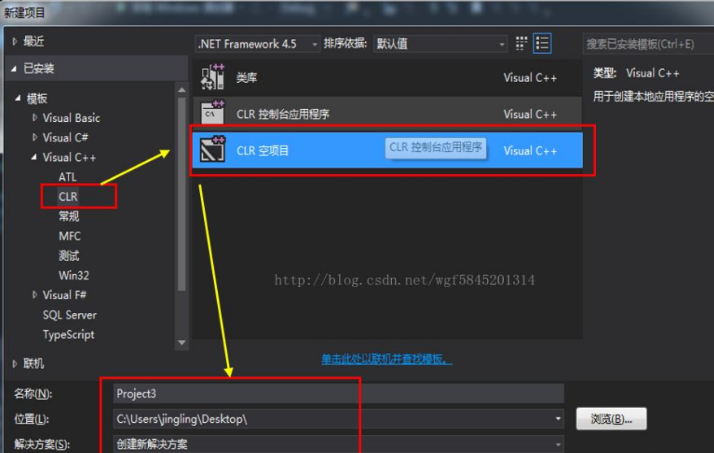The height and width of the screenshot is (453, 714).
Task: Select TypeScript template category
Action: (68, 335)
